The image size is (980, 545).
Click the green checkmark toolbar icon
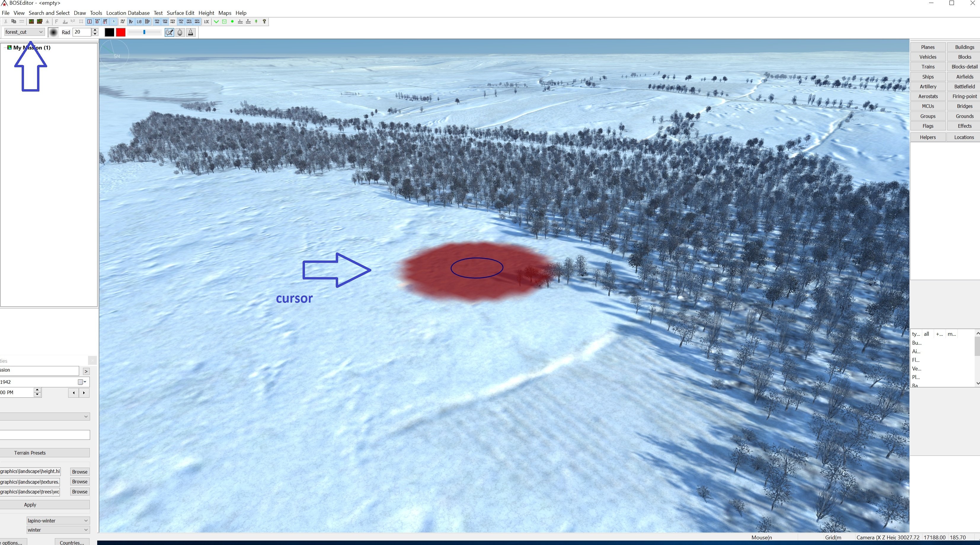(x=216, y=22)
